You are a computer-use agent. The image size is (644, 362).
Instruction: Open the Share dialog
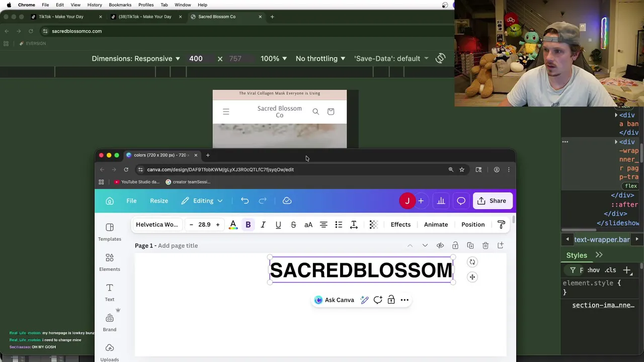click(492, 201)
